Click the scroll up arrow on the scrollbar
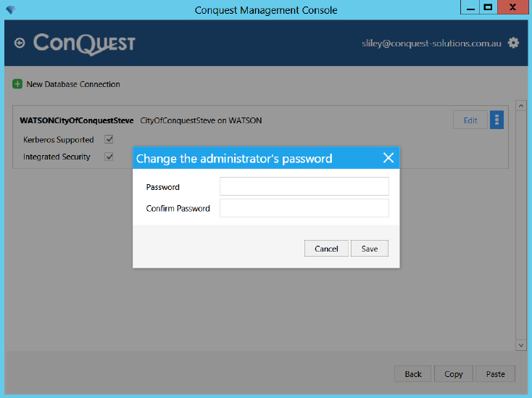532x398 pixels. coord(521,106)
